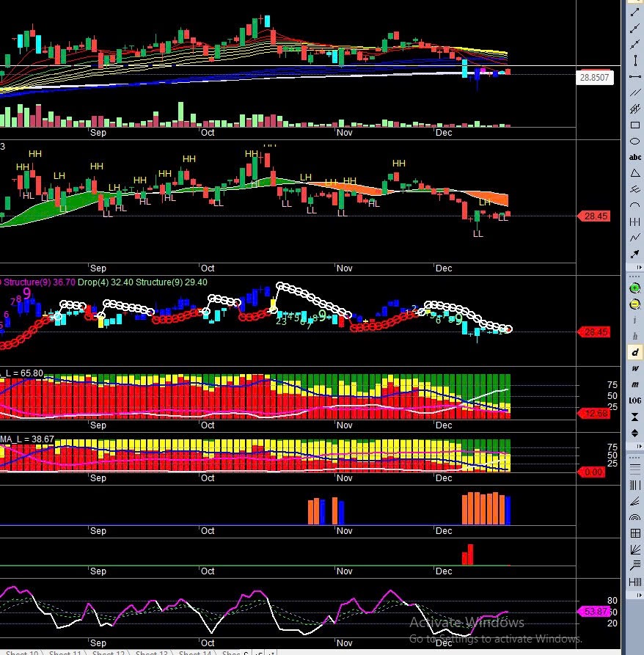Select the Gann Square grid tool
Screen dimensions: 644x655
(x=634, y=533)
